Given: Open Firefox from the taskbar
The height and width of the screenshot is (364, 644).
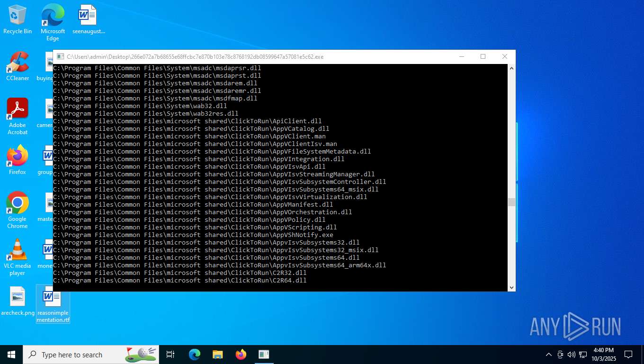Looking at the screenshot, I should tap(241, 355).
